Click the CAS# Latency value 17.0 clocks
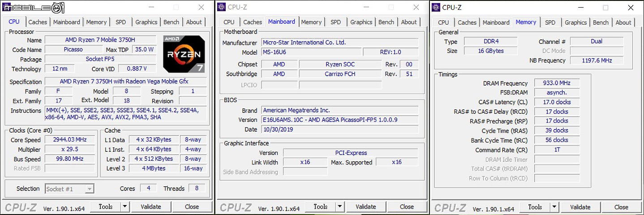644x215 pixels. tap(557, 102)
